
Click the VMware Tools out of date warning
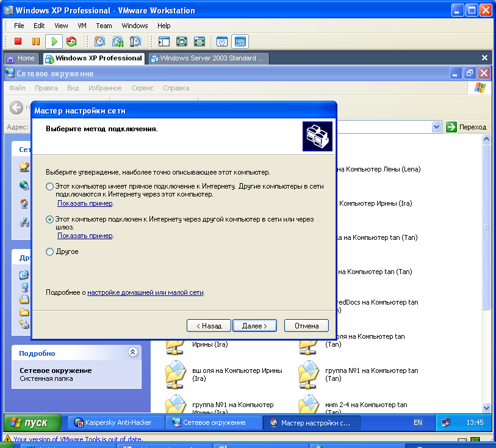pyautogui.click(x=78, y=439)
